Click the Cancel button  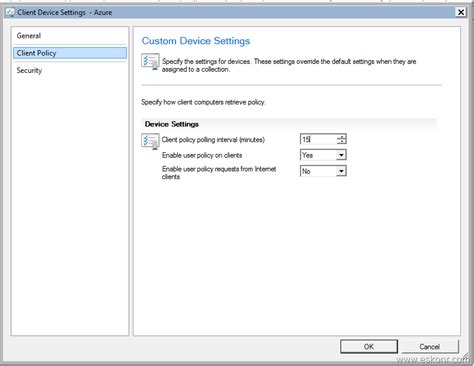point(430,347)
